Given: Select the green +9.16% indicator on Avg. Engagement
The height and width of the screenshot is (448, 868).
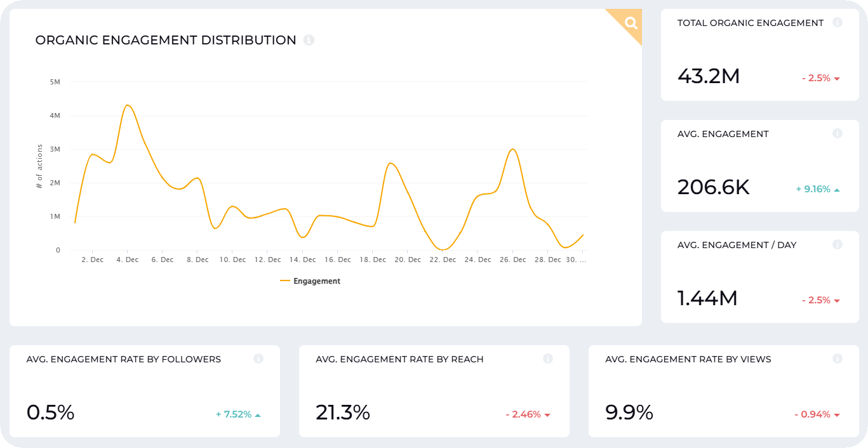Looking at the screenshot, I should 815,188.
